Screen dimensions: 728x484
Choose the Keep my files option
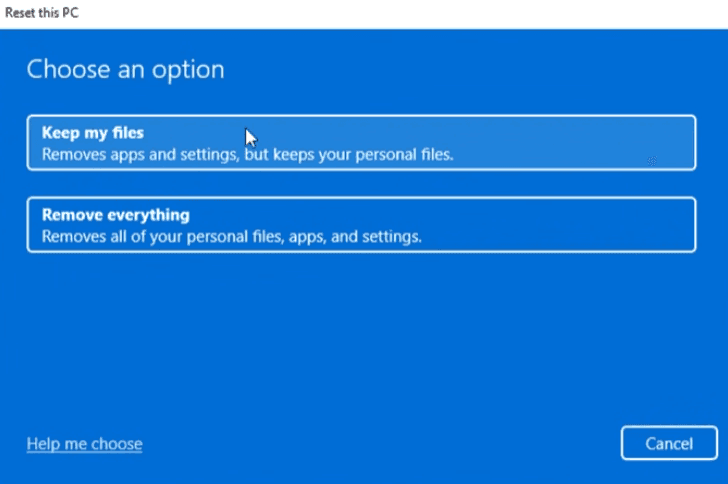(x=361, y=143)
